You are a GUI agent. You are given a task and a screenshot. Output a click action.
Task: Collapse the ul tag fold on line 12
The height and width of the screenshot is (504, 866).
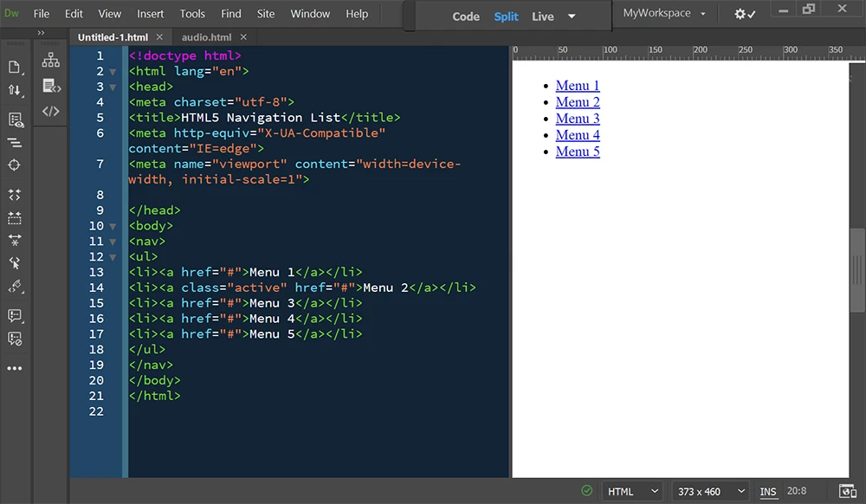(113, 257)
